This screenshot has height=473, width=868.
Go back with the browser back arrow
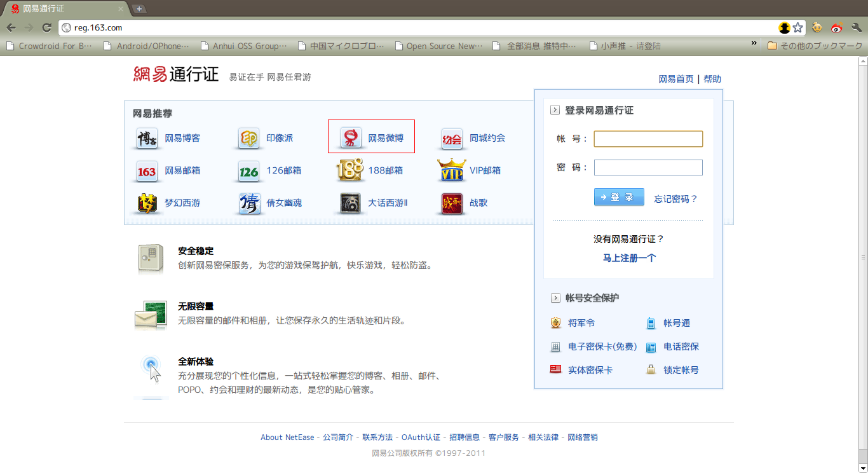point(11,27)
